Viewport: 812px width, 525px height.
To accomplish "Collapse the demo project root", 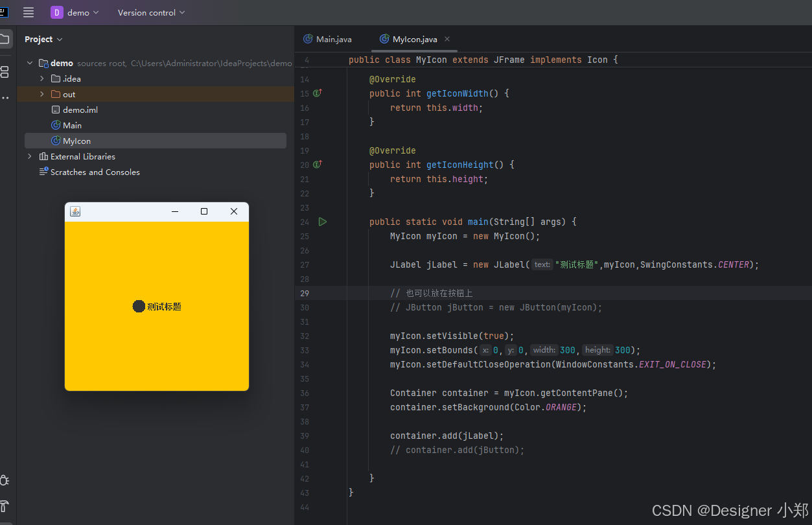I will point(29,63).
